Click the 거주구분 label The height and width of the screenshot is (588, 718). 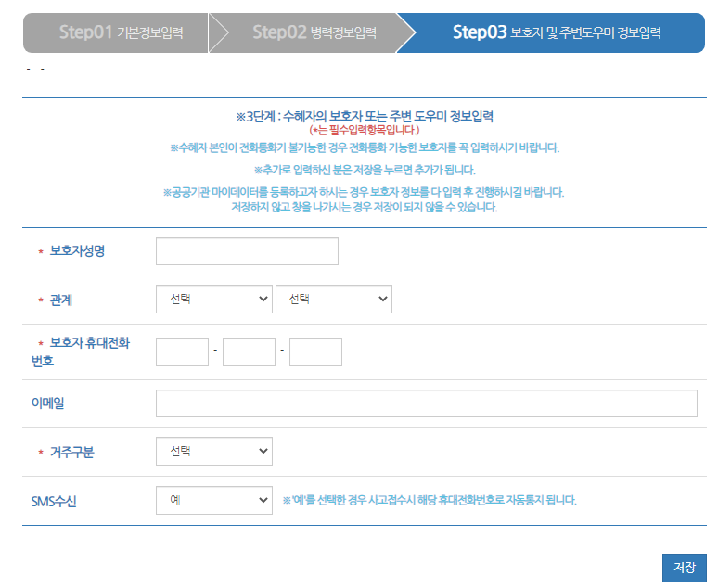tap(71, 452)
